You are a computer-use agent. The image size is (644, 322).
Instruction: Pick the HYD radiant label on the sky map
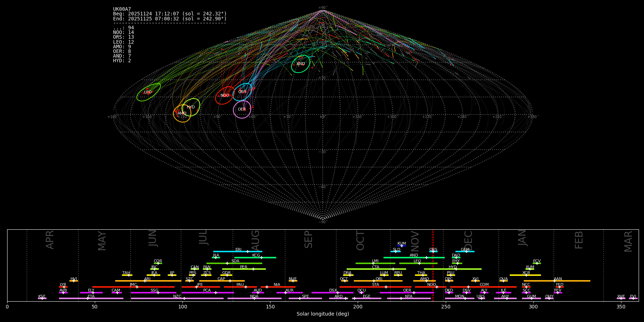(x=191, y=107)
